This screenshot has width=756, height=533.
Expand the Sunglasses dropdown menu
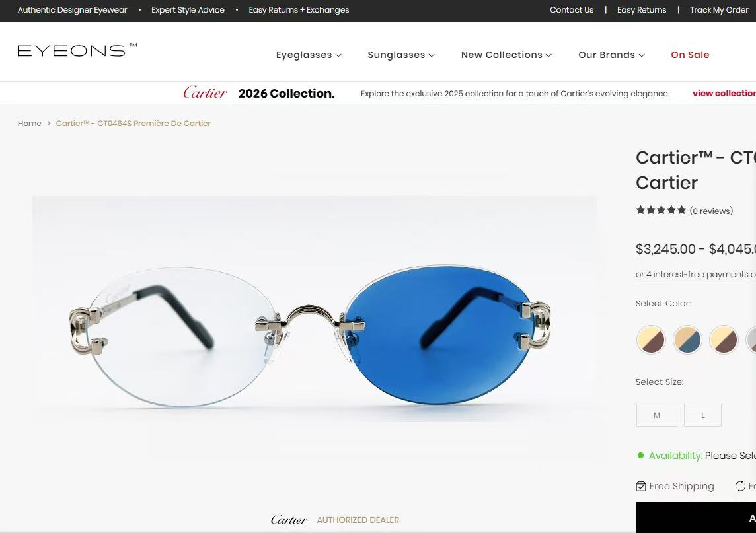point(401,55)
